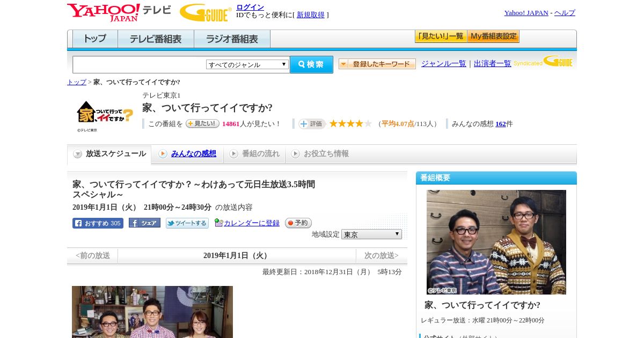The height and width of the screenshot is (338, 644).
Task: Click the テレビ東京1 channel name text
Action: tap(162, 95)
